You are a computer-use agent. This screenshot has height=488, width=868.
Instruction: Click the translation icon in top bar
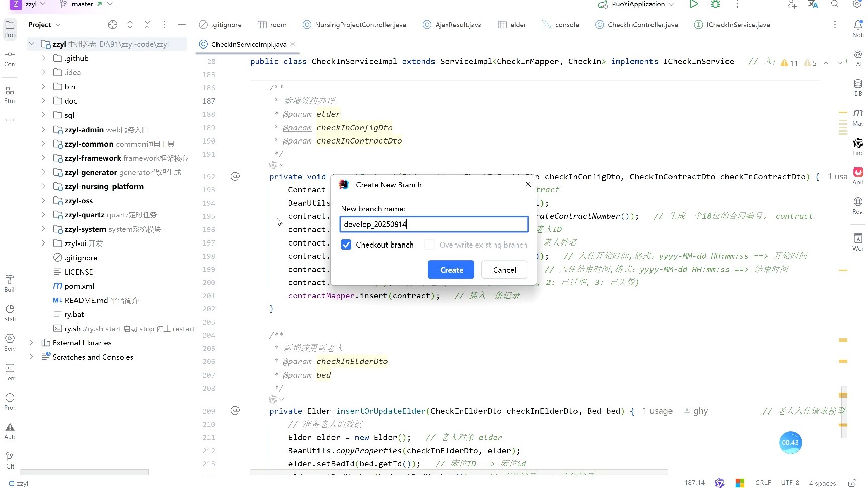(813, 4)
